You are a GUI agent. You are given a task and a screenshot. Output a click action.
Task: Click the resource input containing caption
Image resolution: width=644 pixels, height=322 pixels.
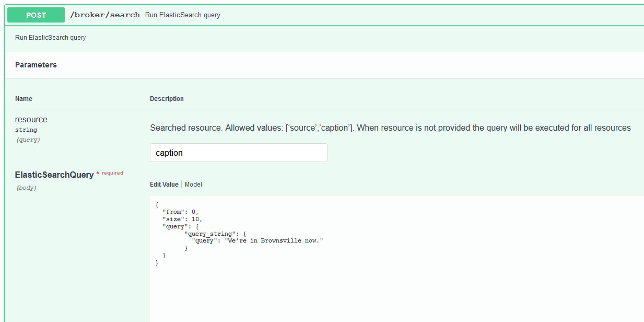(x=238, y=152)
